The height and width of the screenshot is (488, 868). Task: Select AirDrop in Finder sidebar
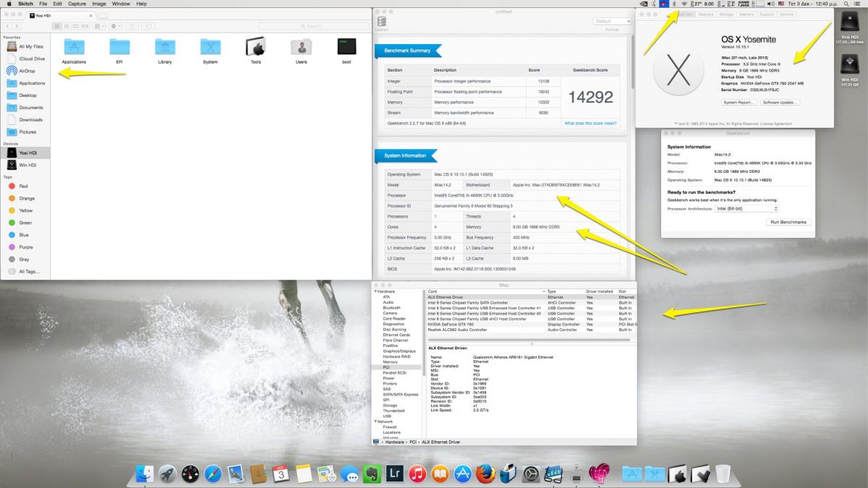click(27, 71)
